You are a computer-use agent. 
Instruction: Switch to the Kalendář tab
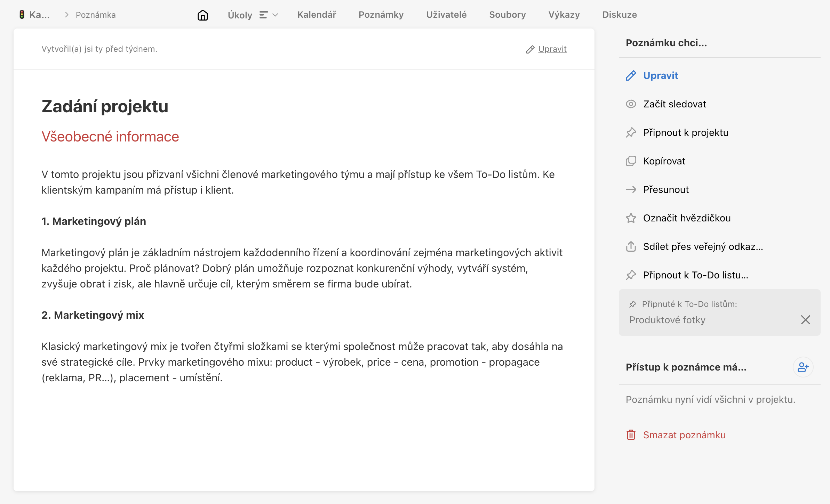pos(317,15)
